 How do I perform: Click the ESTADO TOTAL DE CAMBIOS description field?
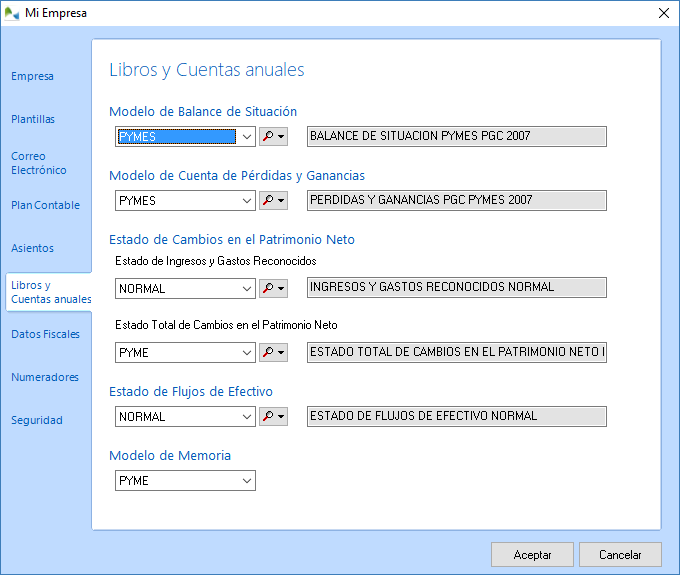click(x=457, y=352)
